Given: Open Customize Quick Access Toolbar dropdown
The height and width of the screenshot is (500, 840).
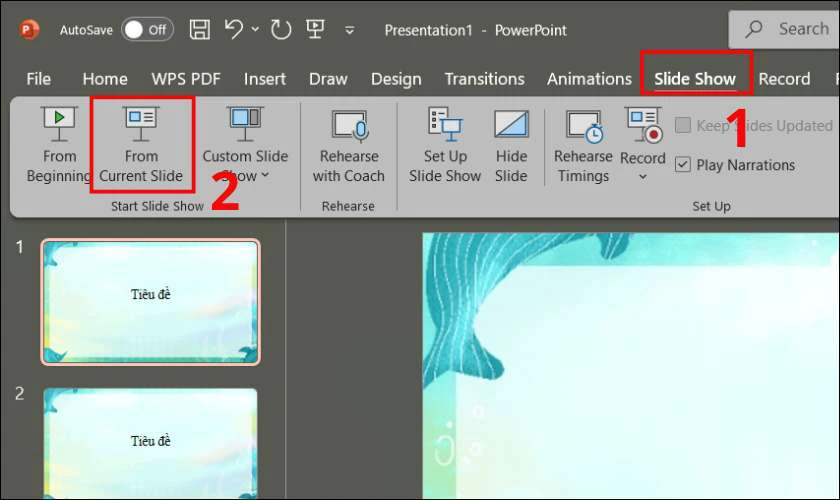Looking at the screenshot, I should [x=349, y=31].
